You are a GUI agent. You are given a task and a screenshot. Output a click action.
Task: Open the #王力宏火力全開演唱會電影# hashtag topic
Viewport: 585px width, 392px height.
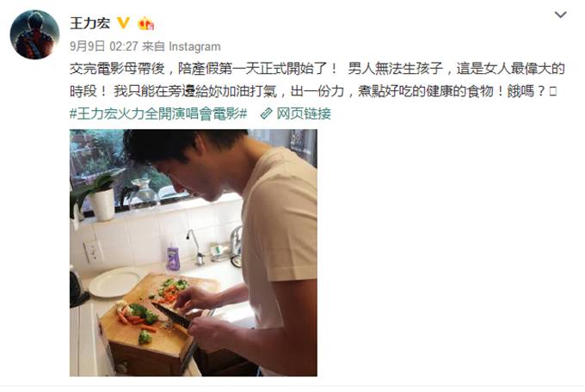point(158,113)
